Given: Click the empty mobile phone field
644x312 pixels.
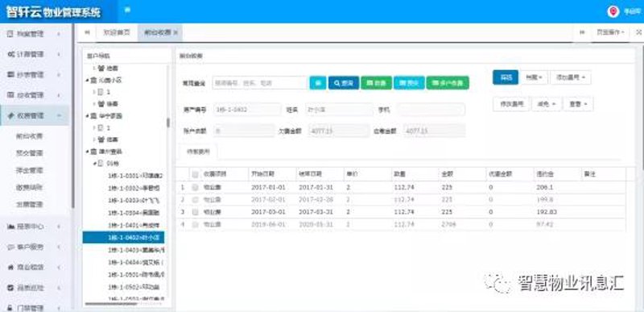Looking at the screenshot, I should (431, 110).
